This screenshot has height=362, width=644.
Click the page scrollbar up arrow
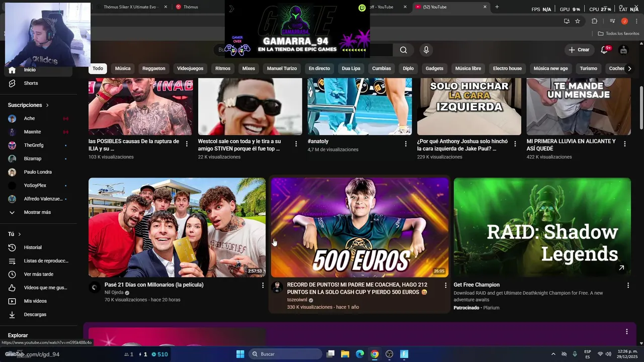[x=640, y=44]
